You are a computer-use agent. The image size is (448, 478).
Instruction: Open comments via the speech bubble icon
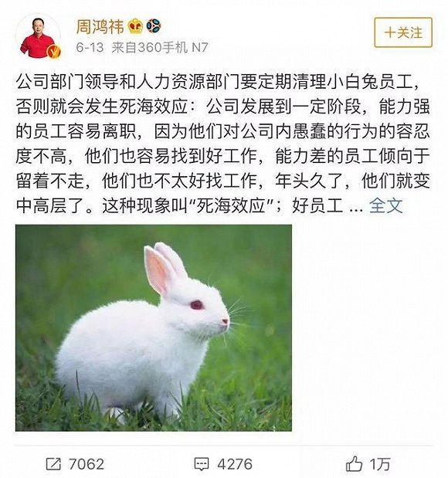202,464
